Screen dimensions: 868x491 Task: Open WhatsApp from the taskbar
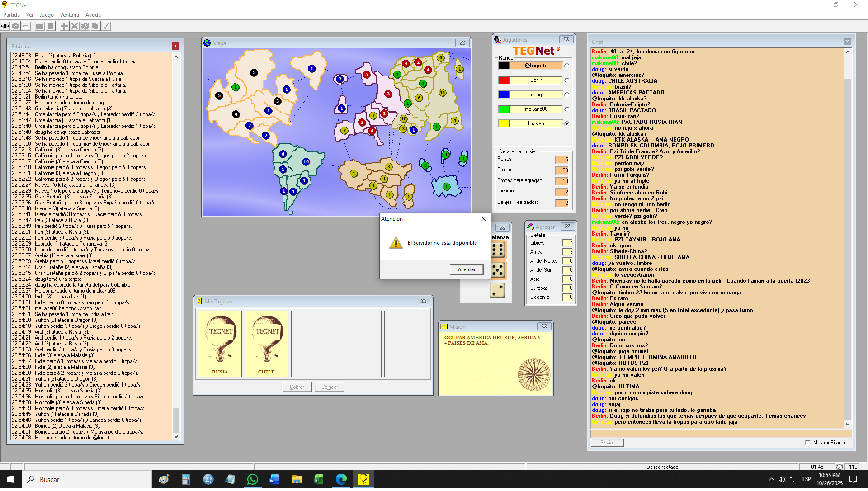252,479
